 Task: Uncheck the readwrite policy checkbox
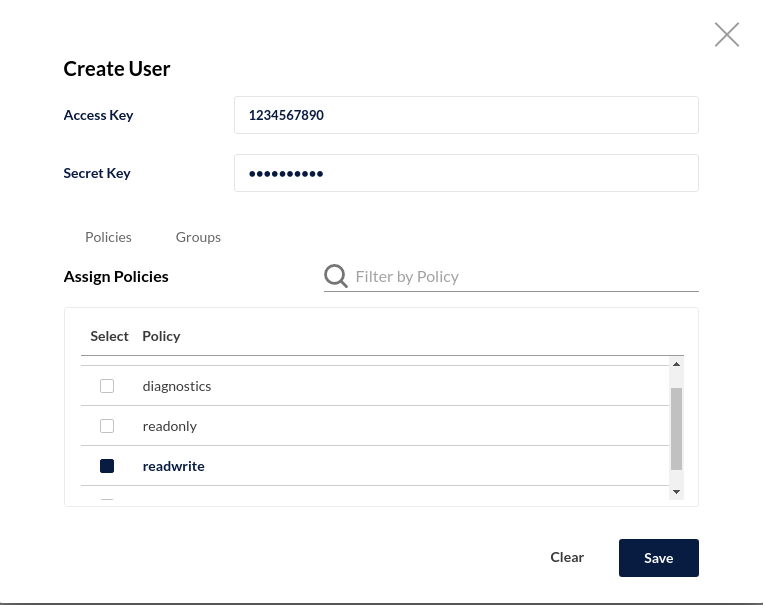tap(107, 466)
